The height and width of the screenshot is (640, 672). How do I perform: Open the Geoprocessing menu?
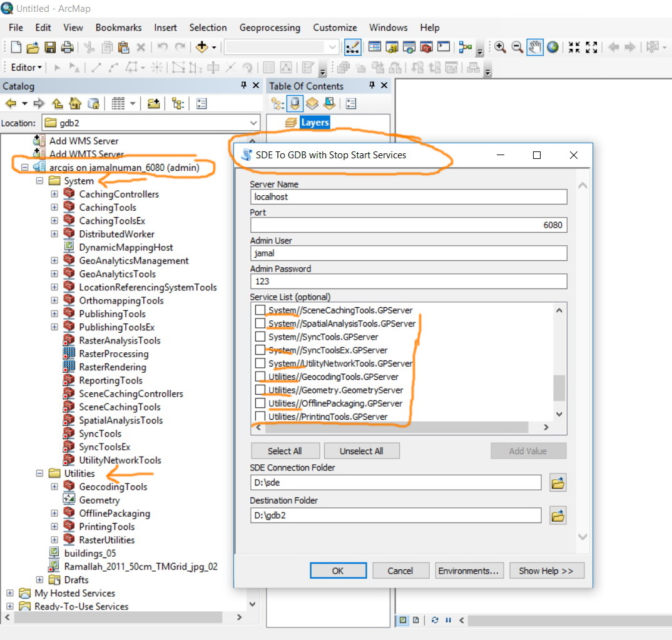[270, 28]
